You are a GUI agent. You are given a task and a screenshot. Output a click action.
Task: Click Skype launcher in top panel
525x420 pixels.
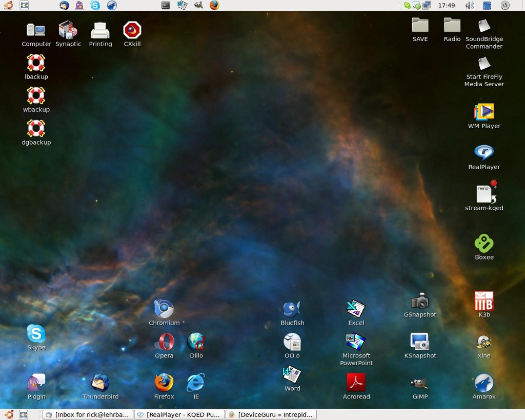tap(95, 5)
